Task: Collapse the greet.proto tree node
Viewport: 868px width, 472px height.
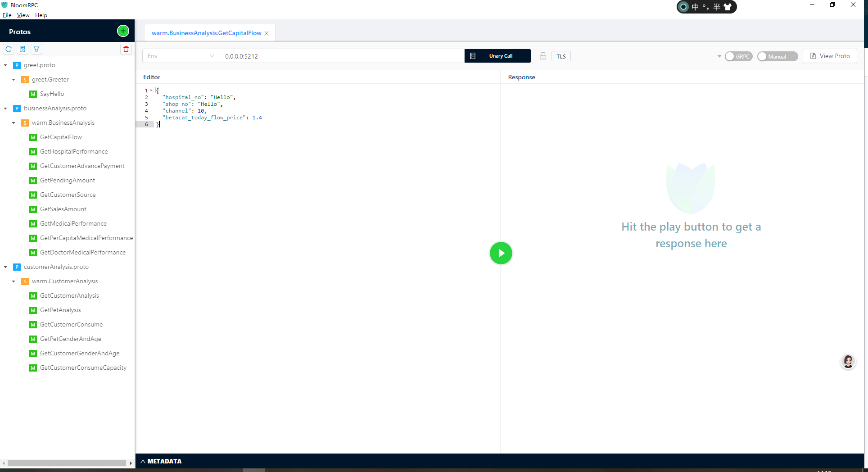Action: (5, 65)
